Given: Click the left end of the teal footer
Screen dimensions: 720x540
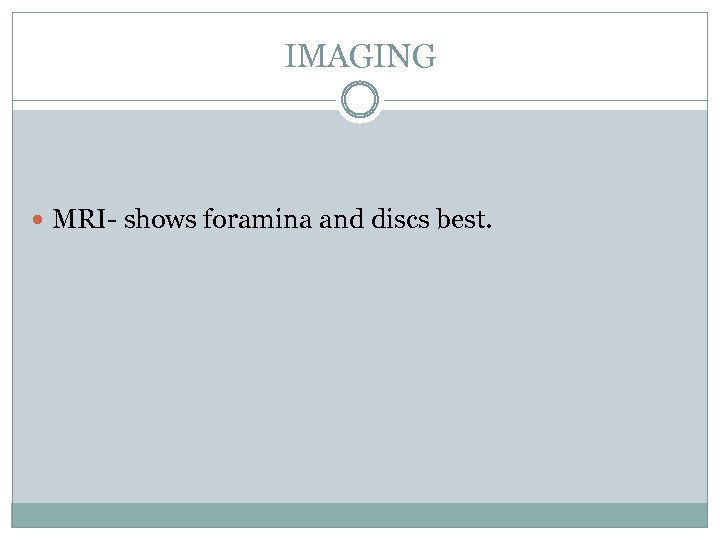Looking at the screenshot, I should click(x=22, y=515).
